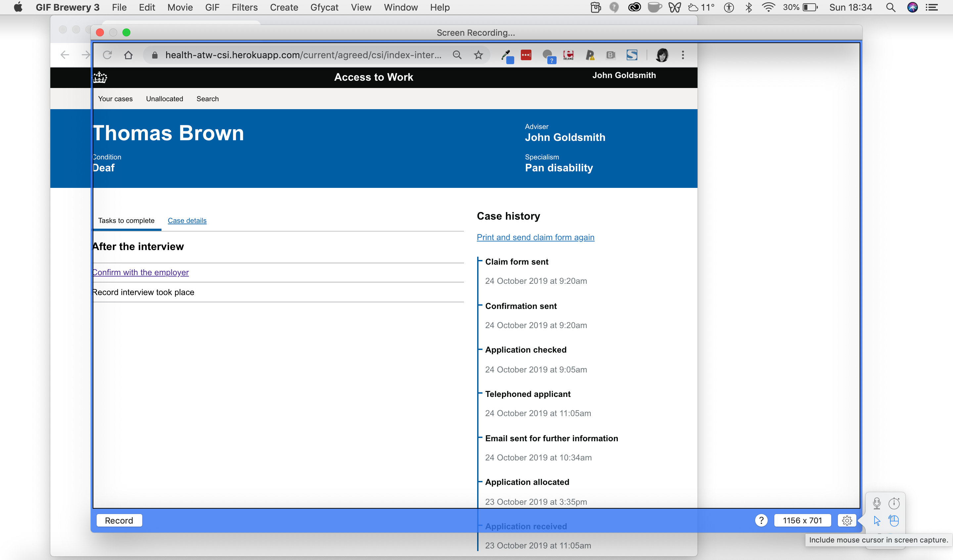This screenshot has height=560, width=953.
Task: Click the butterfly menu bar icon
Action: coord(674,7)
